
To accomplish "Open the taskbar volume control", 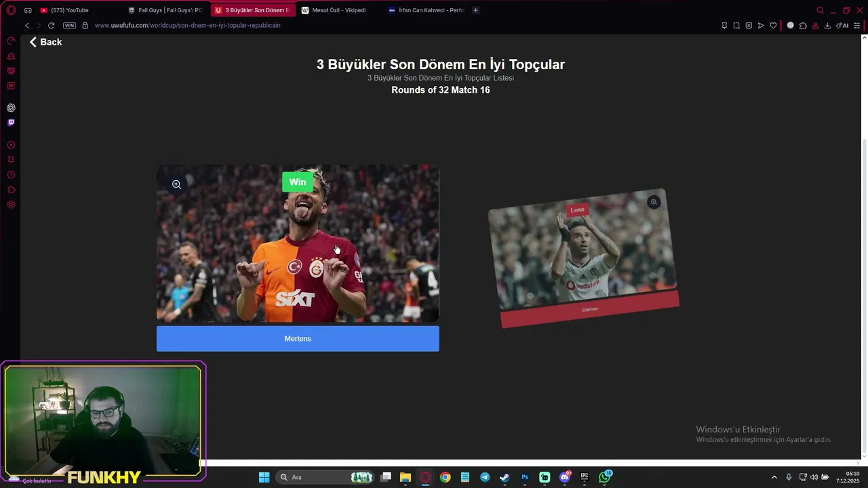I will (814, 477).
